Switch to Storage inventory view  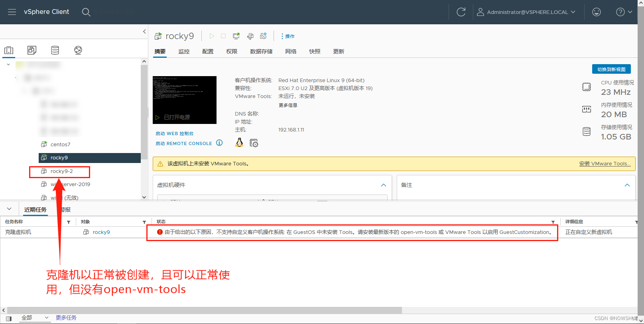55,50
